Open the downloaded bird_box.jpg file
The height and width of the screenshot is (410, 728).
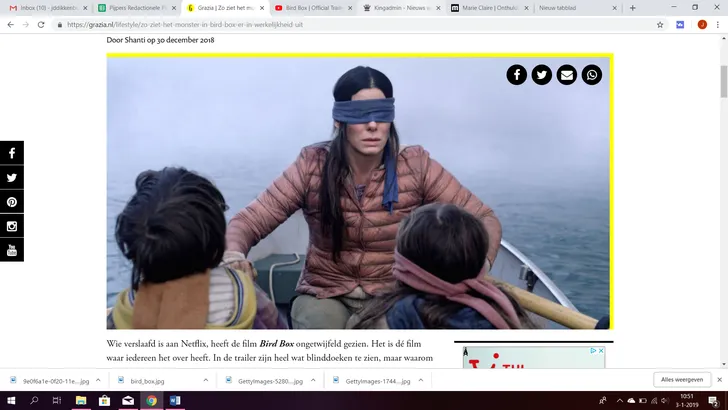(148, 381)
